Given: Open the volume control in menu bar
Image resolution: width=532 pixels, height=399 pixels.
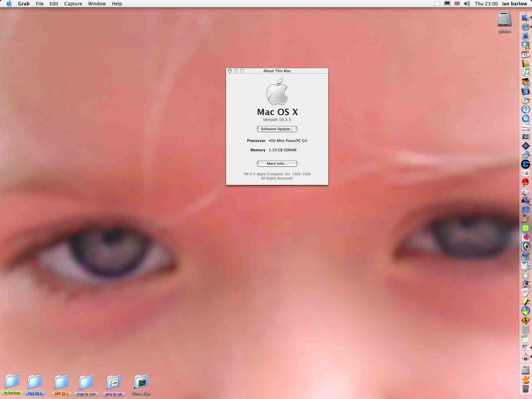Looking at the screenshot, I should pos(467,4).
